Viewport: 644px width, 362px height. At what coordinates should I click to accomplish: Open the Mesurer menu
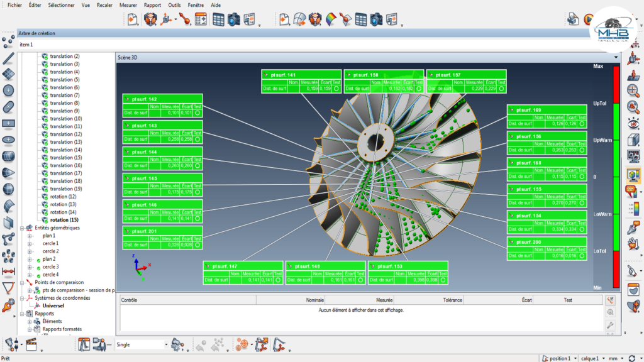tap(128, 4)
